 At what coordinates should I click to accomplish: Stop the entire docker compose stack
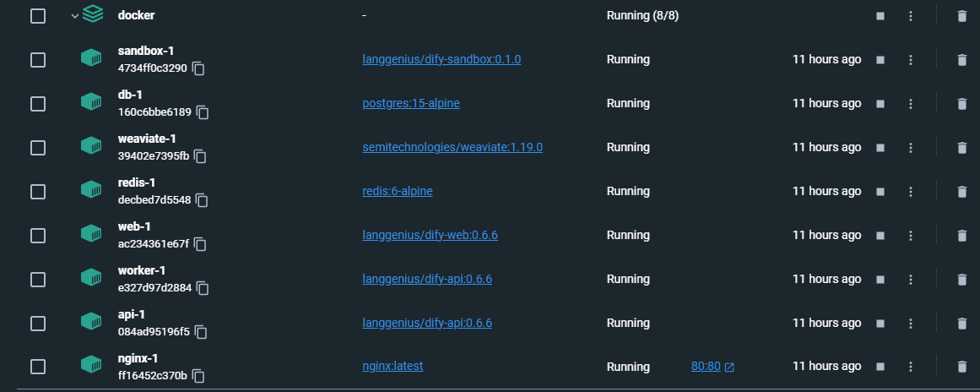tap(880, 15)
